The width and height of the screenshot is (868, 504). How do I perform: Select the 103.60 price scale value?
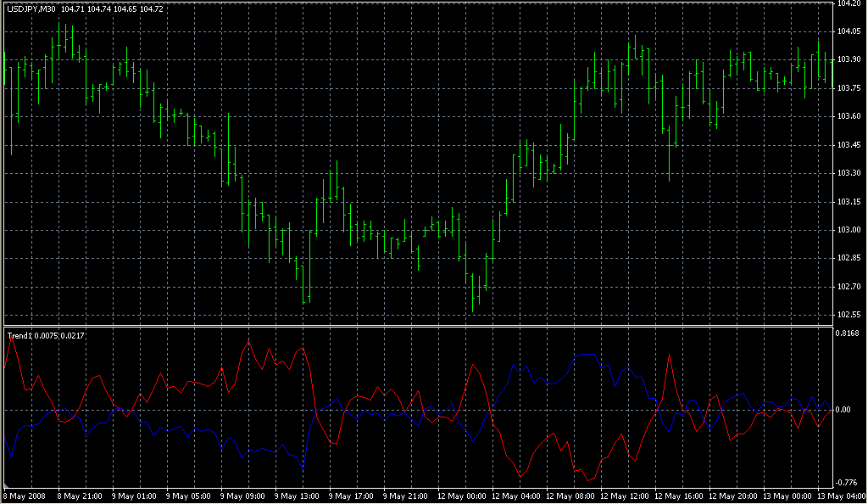(x=849, y=116)
